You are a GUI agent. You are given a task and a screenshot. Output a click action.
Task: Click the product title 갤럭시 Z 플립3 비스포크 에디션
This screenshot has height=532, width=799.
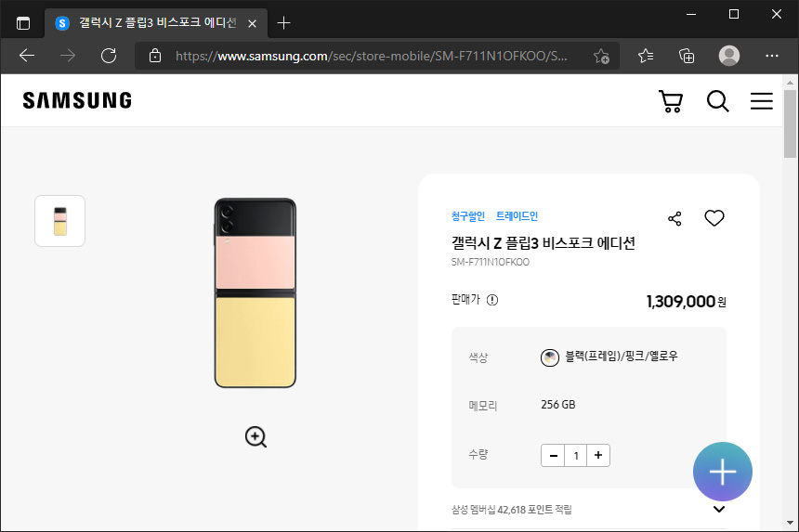pyautogui.click(x=544, y=243)
